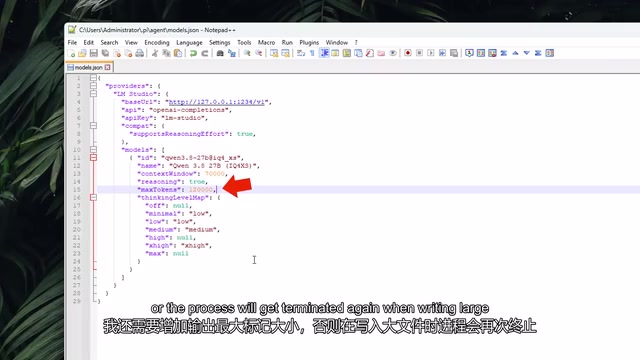
Task: Open the Settings menu
Action: click(220, 42)
